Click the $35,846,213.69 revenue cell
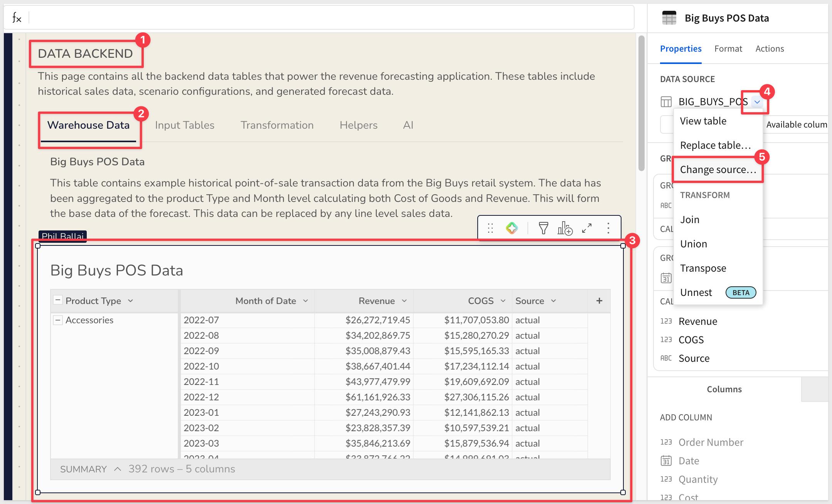The height and width of the screenshot is (504, 832). click(x=364, y=444)
